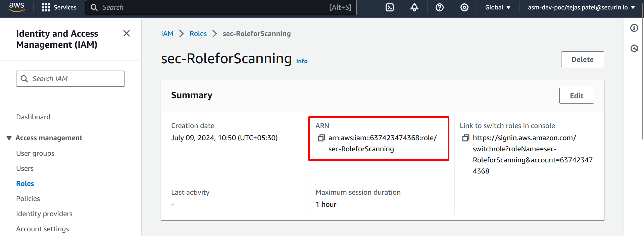This screenshot has width=644, height=236.
Task: Click the Delete role button
Action: [582, 59]
